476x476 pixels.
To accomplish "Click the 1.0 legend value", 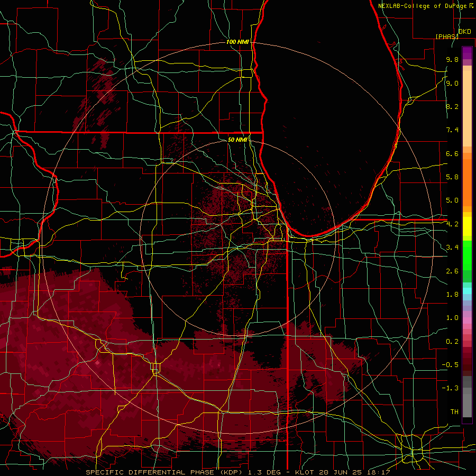I will click(452, 318).
